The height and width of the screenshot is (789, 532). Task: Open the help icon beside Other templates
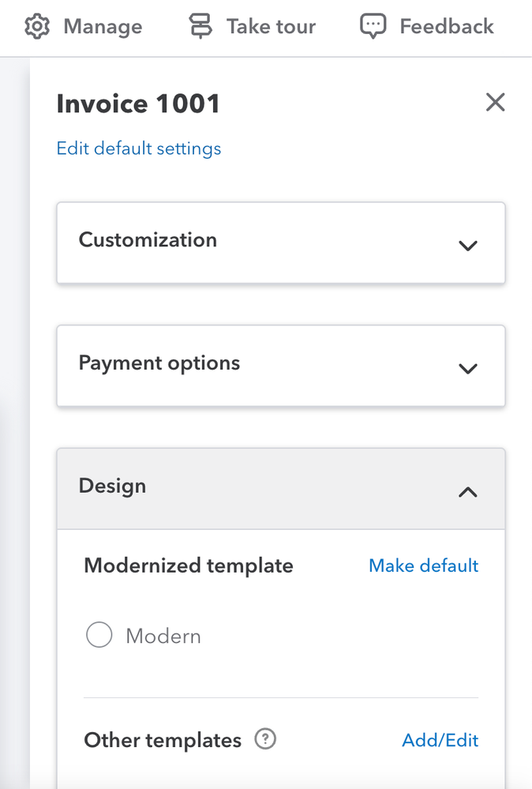[x=265, y=740]
